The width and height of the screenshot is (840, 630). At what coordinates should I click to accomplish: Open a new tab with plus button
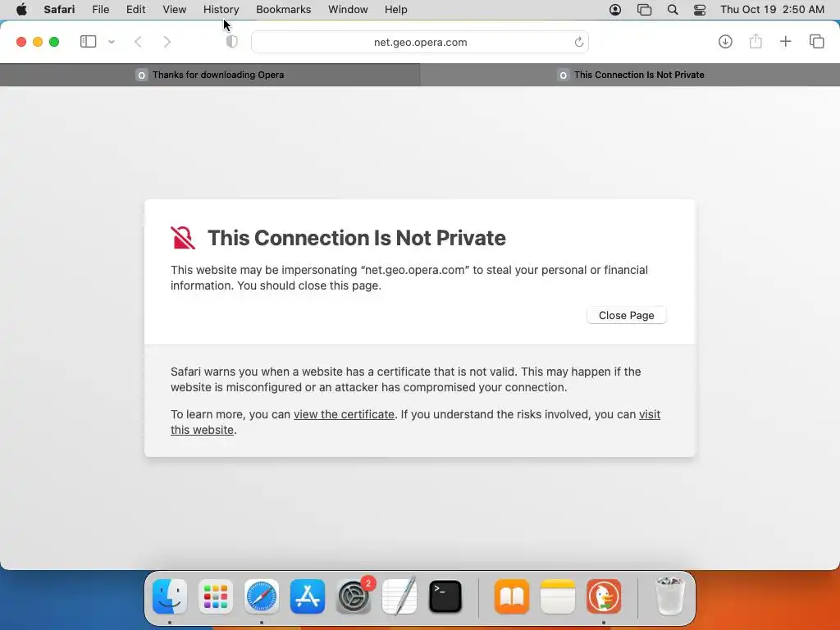click(785, 41)
